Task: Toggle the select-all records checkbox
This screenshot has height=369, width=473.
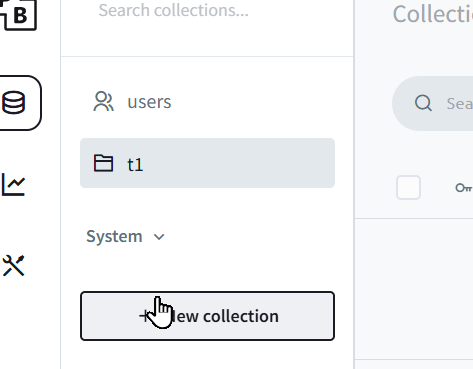Action: 408,187
